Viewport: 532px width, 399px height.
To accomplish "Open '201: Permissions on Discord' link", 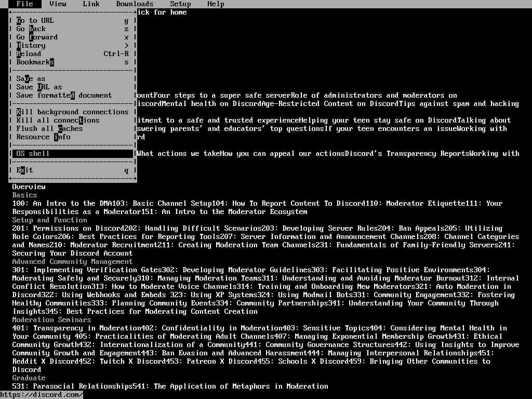I will pos(68,229).
